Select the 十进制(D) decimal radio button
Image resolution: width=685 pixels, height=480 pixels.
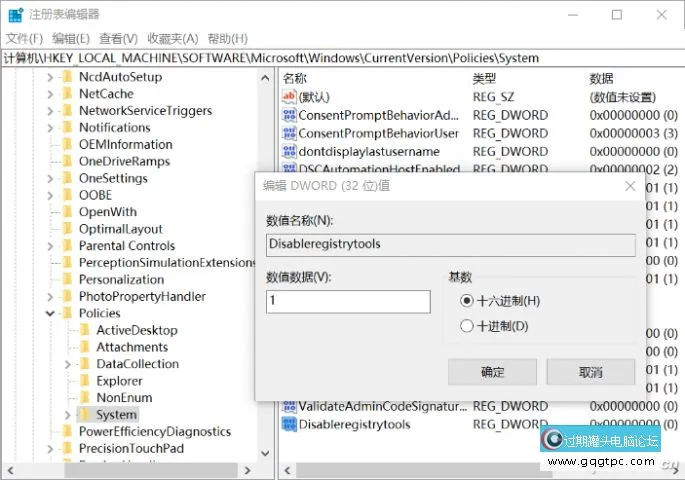[466, 326]
